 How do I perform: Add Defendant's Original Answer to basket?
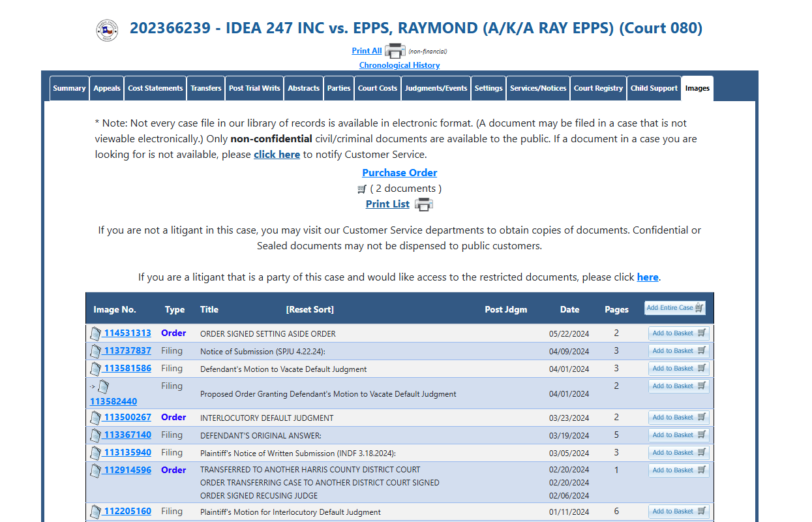tap(679, 435)
